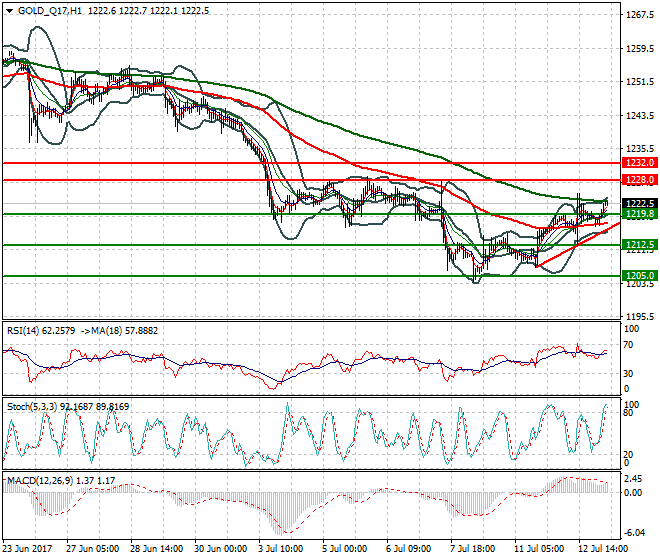
Task: Click the 23 Jun 2017 date label
Action: (x=27, y=549)
